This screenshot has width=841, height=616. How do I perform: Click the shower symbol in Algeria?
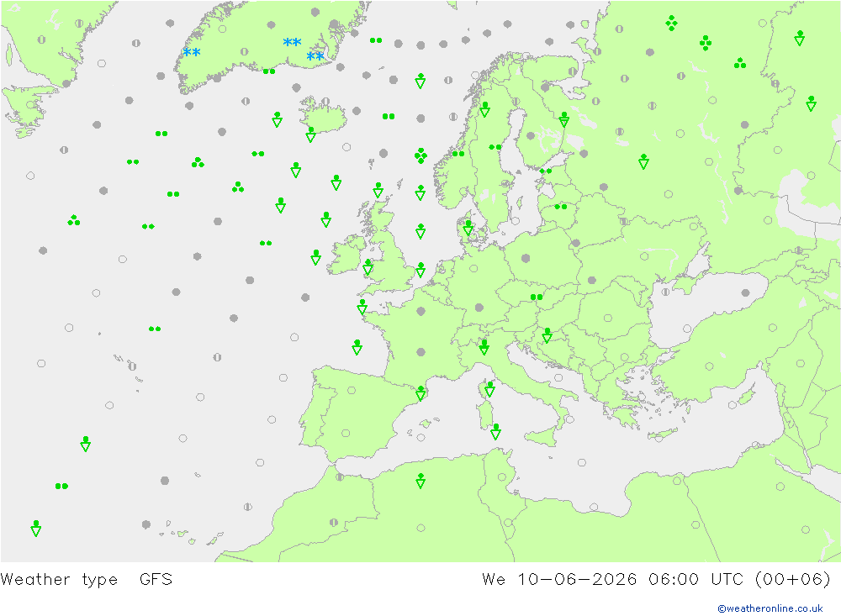pyautogui.click(x=421, y=481)
